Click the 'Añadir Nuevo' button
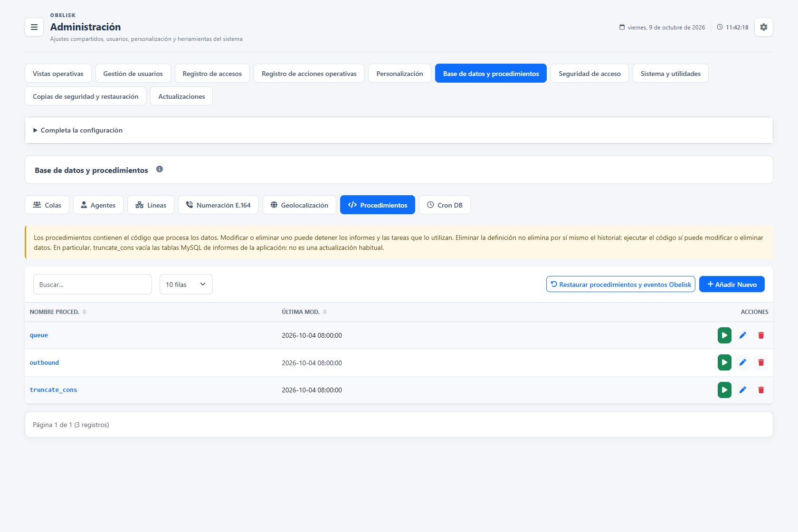The height and width of the screenshot is (532, 798). (x=732, y=285)
